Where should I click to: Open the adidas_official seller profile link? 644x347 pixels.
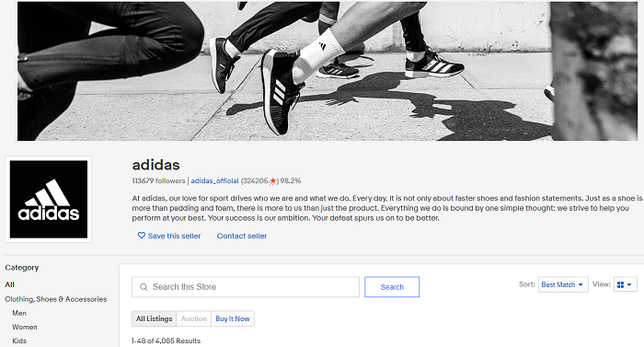(x=214, y=181)
